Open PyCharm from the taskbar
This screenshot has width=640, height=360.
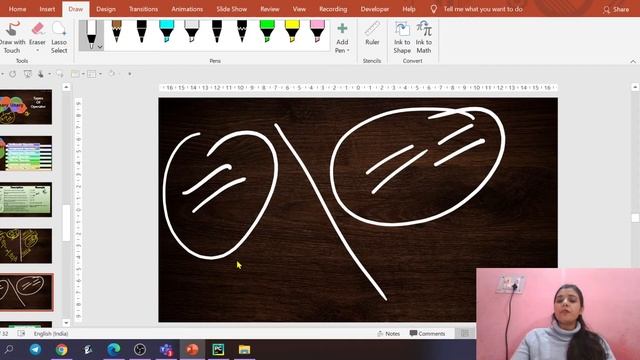218,349
